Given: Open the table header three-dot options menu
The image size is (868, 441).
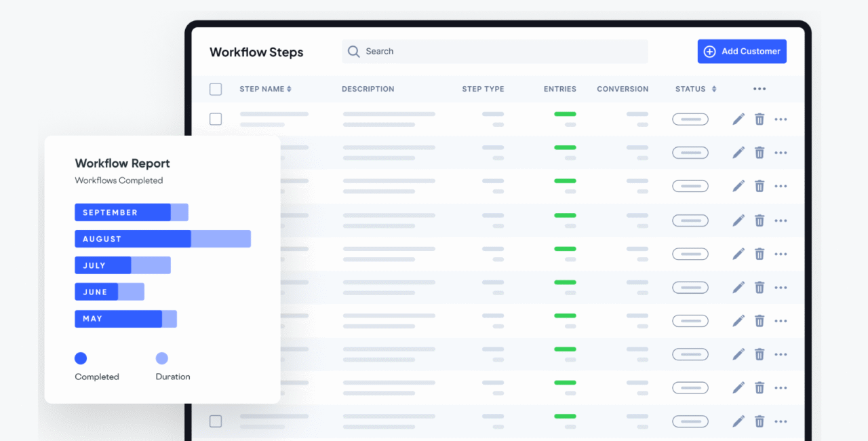Looking at the screenshot, I should (759, 89).
